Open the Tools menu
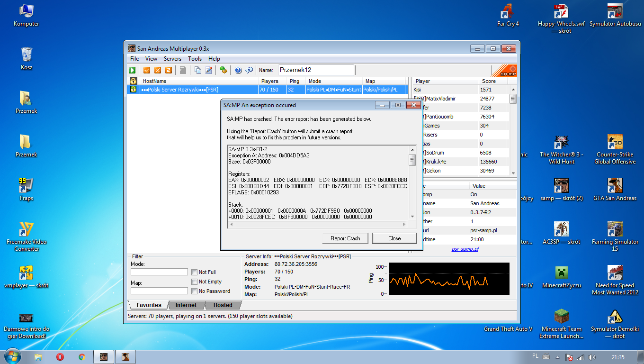 click(x=195, y=59)
